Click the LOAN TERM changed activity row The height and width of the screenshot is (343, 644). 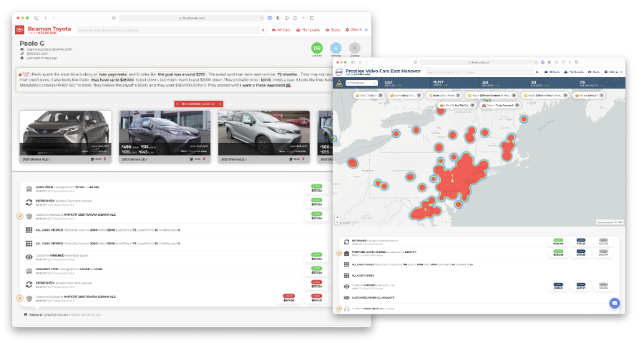coord(175,189)
